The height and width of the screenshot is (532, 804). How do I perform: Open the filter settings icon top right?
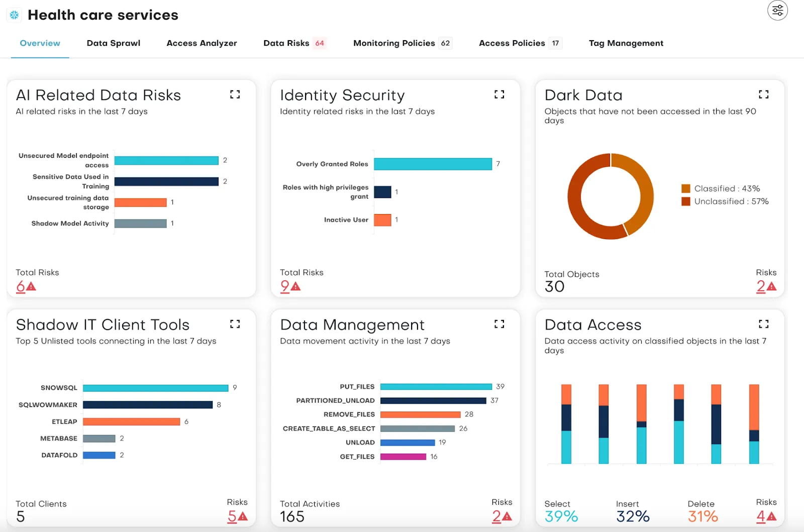(777, 10)
